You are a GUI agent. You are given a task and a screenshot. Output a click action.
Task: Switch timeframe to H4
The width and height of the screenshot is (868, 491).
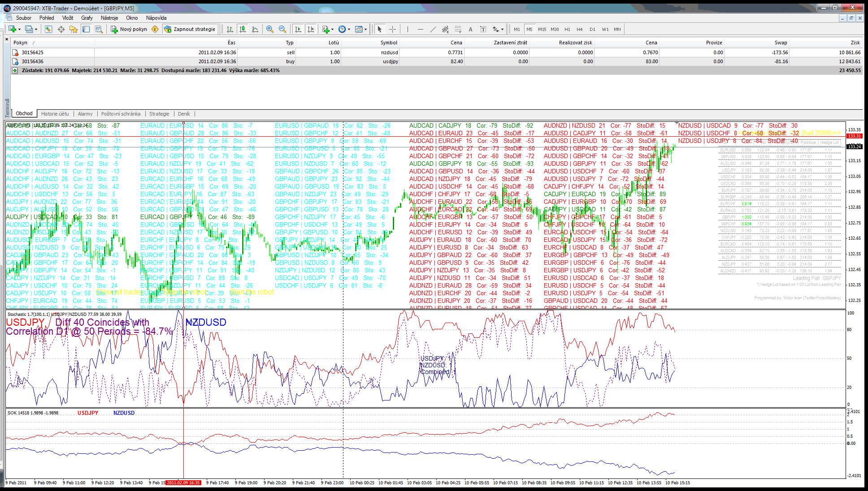(x=580, y=29)
